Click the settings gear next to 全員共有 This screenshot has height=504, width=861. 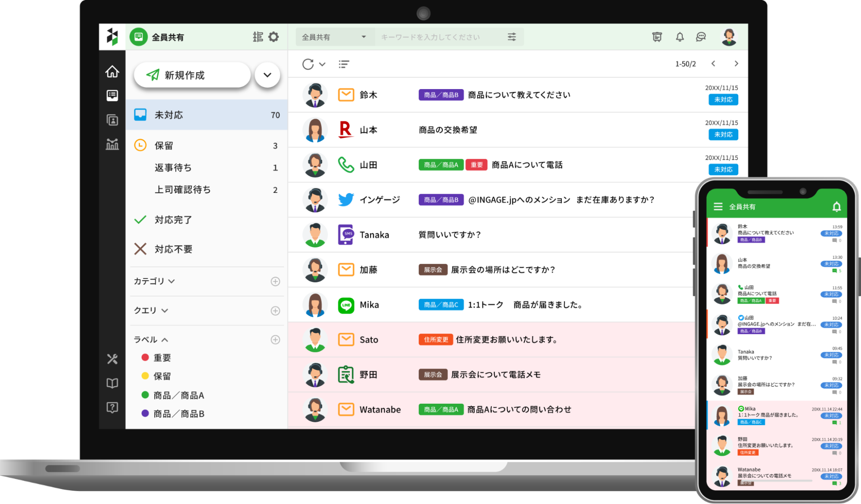point(274,37)
